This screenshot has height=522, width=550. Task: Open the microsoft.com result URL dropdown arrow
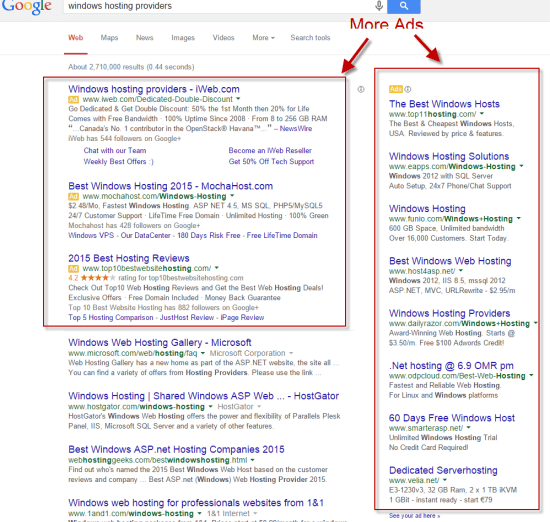pos(203,353)
